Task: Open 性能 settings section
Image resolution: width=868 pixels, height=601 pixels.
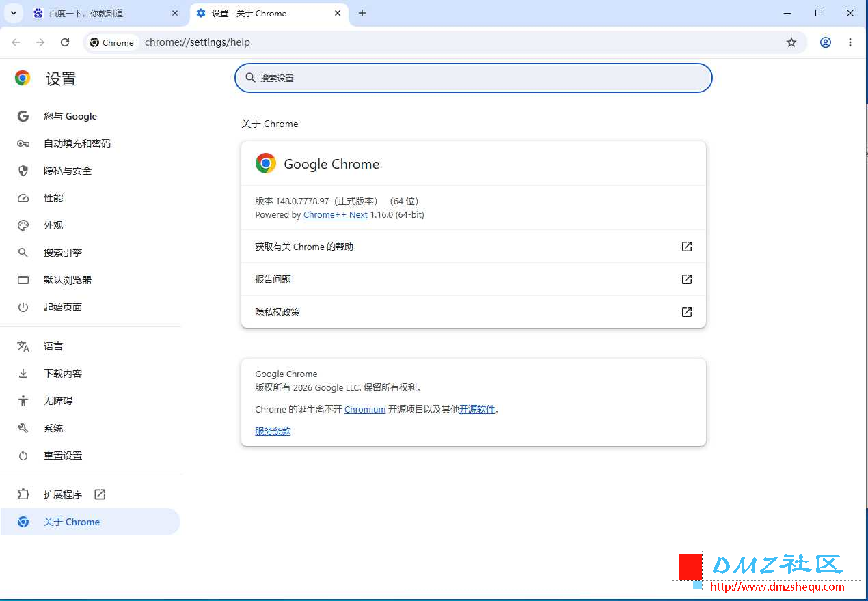Action: tap(90, 198)
